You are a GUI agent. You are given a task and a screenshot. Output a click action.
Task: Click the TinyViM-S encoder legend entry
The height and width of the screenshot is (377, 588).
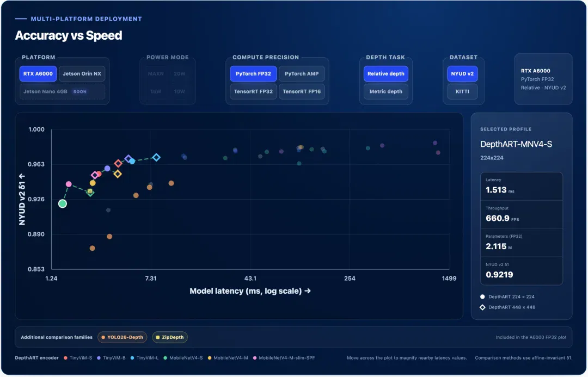[78, 358]
